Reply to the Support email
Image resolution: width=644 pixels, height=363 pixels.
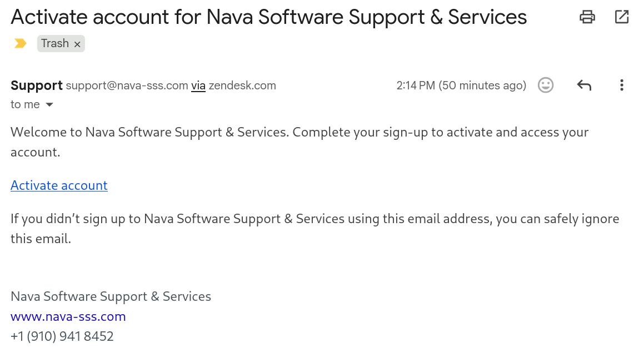click(x=584, y=85)
